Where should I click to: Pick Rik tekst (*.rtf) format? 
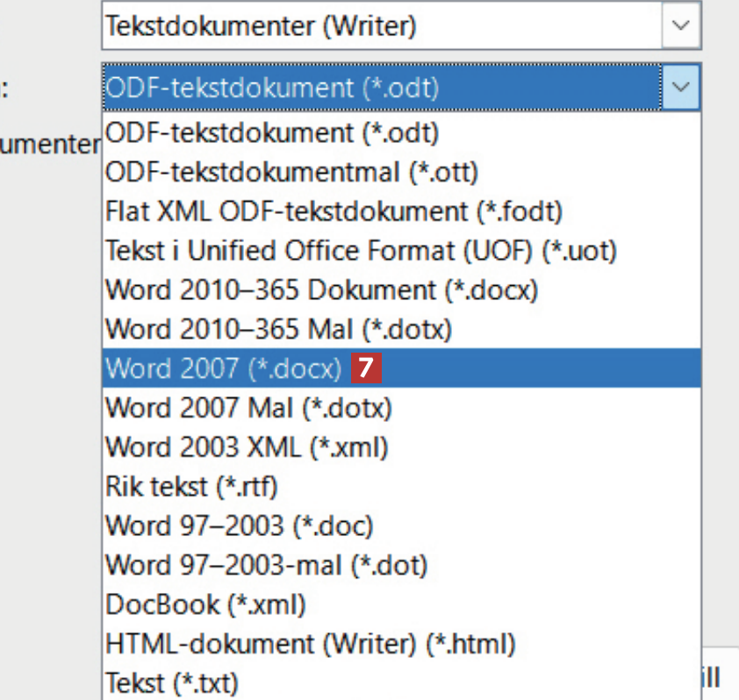[191, 487]
